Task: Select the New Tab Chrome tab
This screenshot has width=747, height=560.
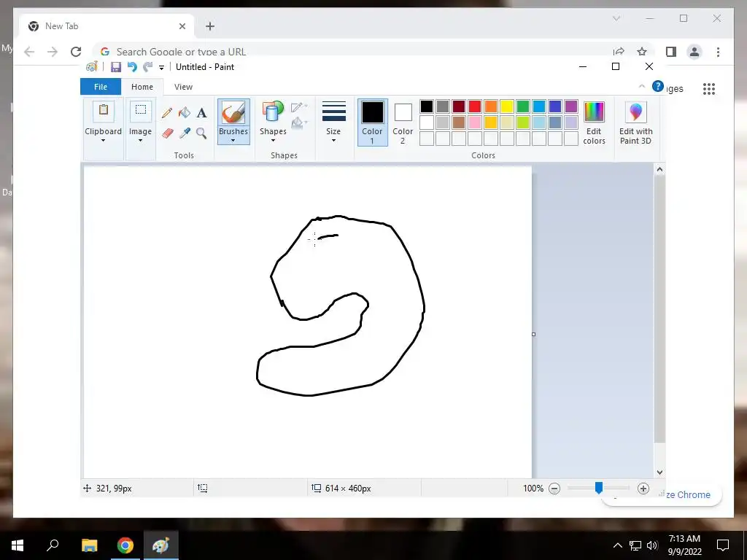Action: click(107, 26)
